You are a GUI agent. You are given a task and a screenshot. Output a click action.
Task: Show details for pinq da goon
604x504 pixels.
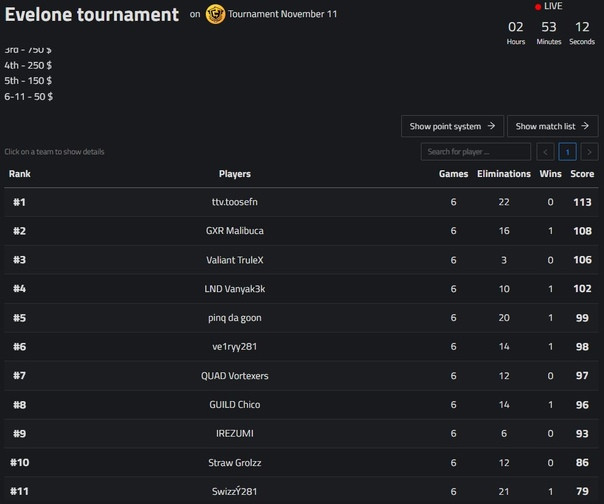pos(301,318)
